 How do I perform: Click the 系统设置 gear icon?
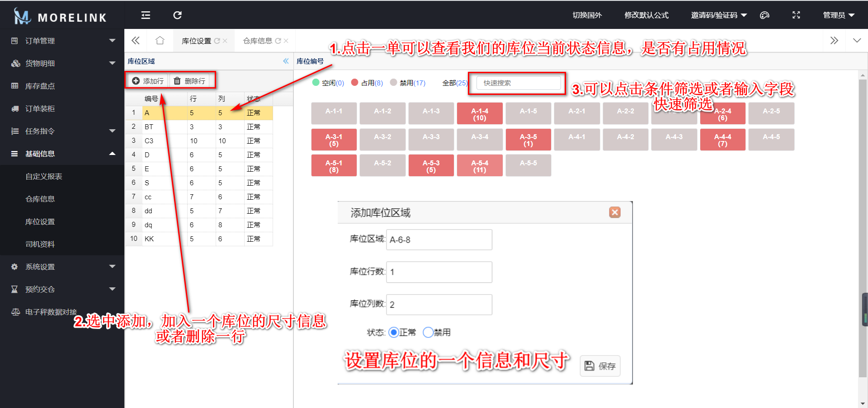pos(14,267)
